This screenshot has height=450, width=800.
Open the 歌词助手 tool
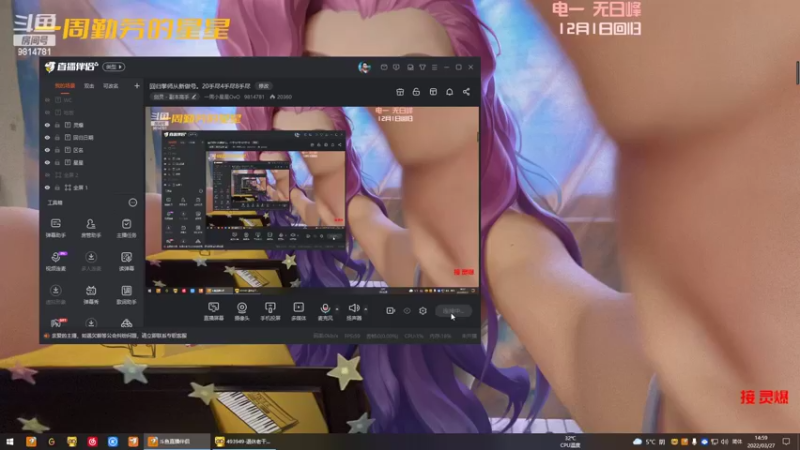pos(126,294)
